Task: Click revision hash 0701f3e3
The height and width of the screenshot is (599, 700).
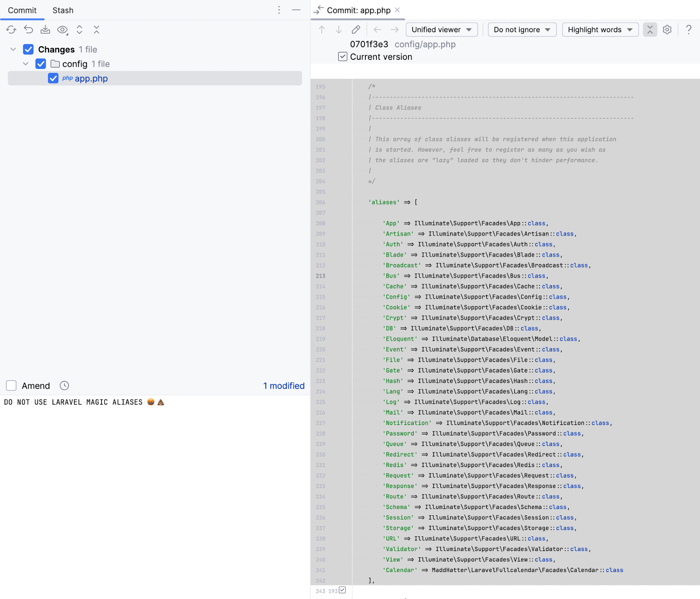Action: [369, 44]
